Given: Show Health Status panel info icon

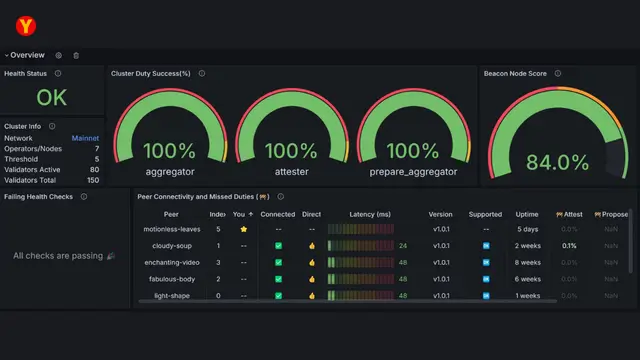Looking at the screenshot, I should [58, 73].
